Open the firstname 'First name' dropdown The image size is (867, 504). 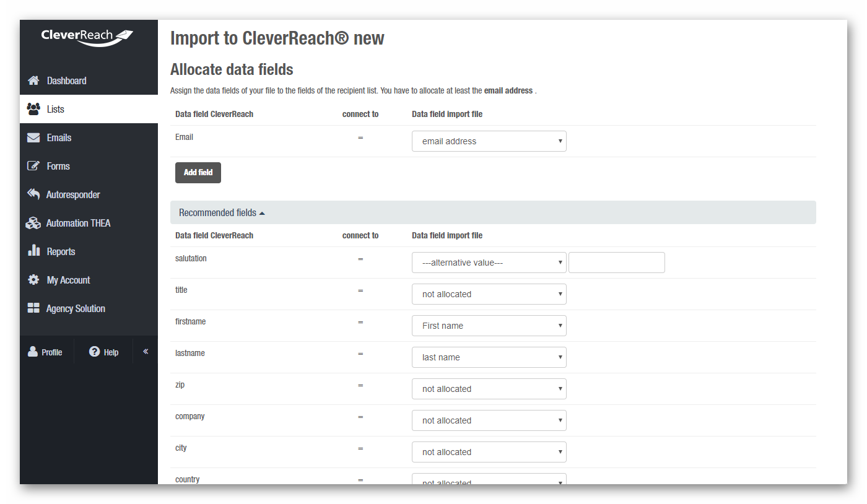click(x=489, y=326)
